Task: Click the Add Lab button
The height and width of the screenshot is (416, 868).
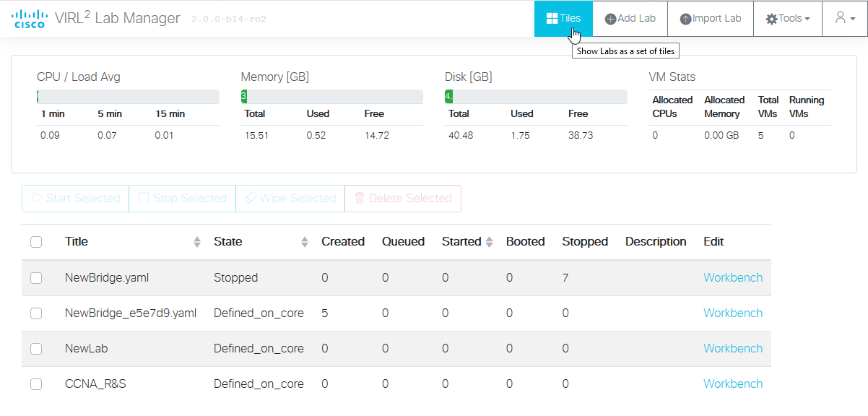Action: (630, 18)
